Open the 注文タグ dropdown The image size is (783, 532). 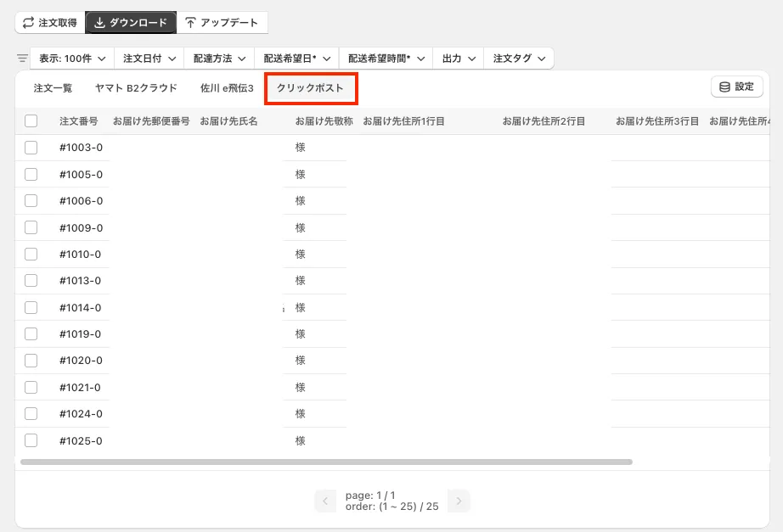click(519, 59)
